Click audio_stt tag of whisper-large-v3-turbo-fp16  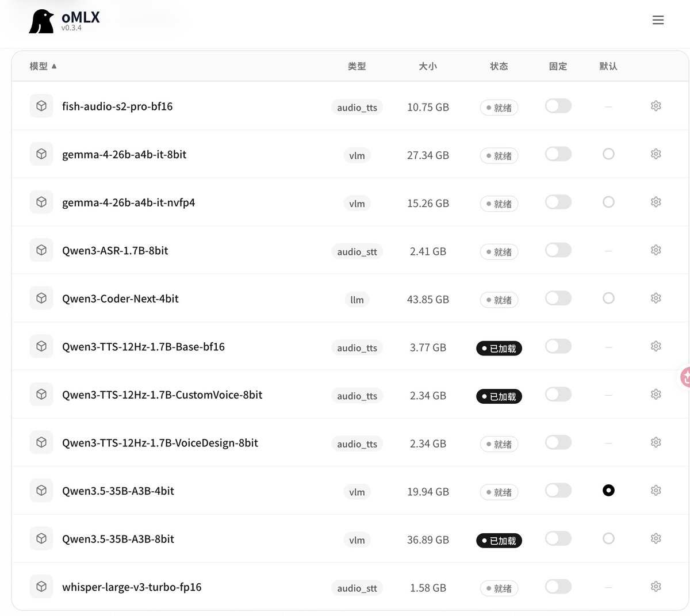tap(357, 588)
